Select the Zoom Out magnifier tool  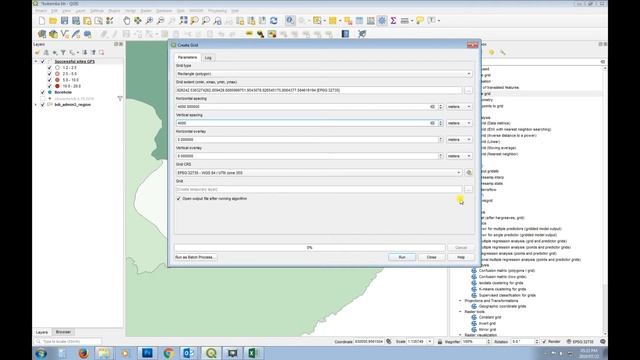[161, 20]
